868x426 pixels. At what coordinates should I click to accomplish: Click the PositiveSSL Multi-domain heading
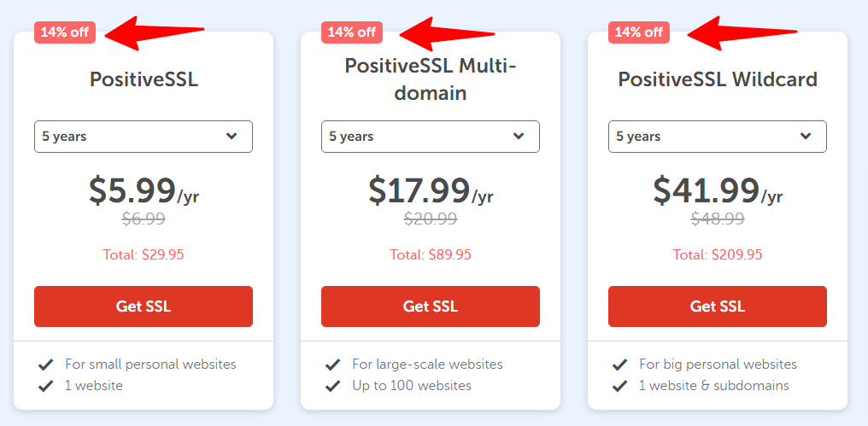pyautogui.click(x=431, y=79)
